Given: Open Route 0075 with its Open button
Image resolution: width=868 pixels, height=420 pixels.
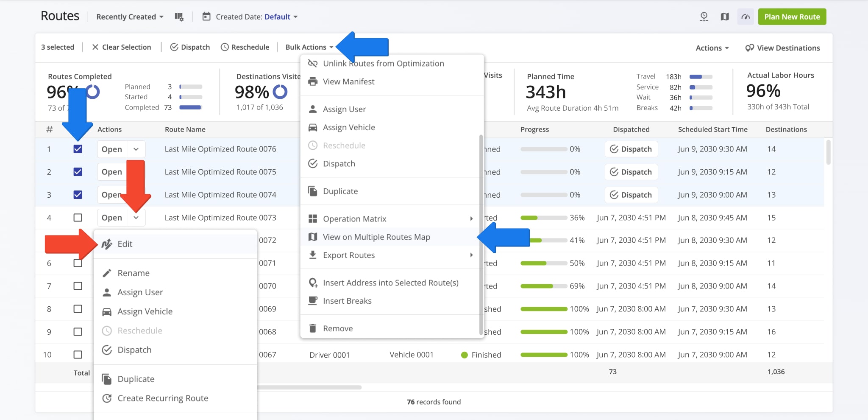Looking at the screenshot, I should [112, 172].
